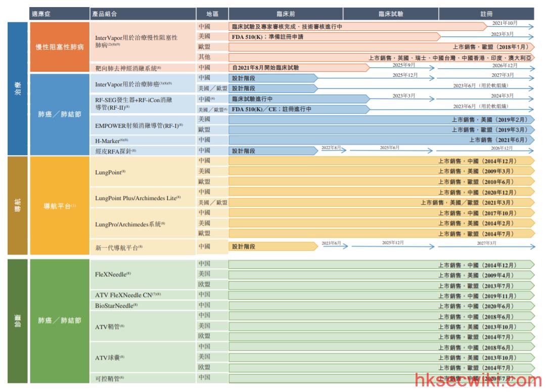547x392 pixels.
Task: Click 設計階段 in the 經皮RFA探針 row
Action: pos(244,151)
